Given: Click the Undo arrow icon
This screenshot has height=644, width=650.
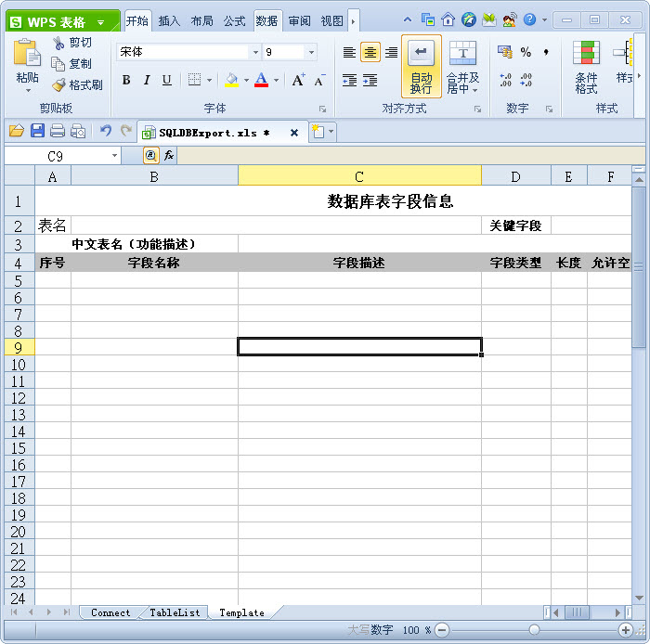Looking at the screenshot, I should click(x=105, y=132).
